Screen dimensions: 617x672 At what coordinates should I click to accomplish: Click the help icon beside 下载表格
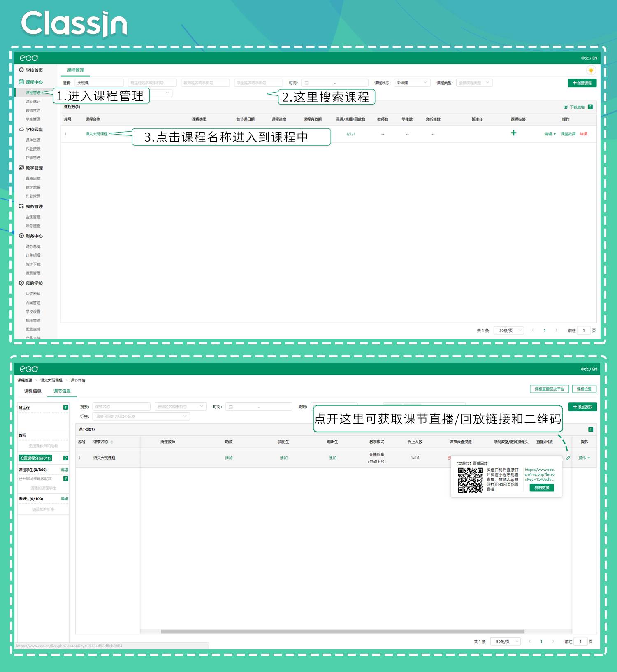point(590,107)
